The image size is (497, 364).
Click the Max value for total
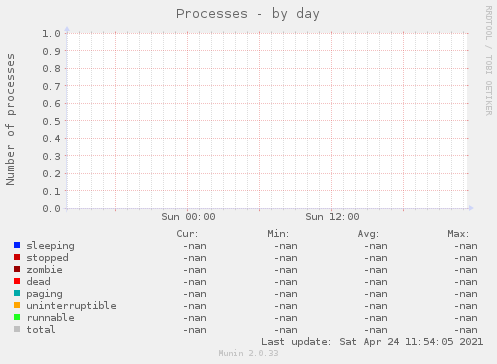pos(466,330)
